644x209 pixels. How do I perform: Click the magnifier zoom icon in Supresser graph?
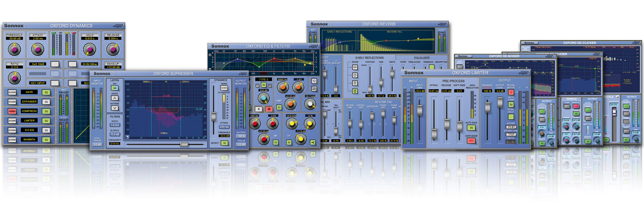pyautogui.click(x=127, y=137)
